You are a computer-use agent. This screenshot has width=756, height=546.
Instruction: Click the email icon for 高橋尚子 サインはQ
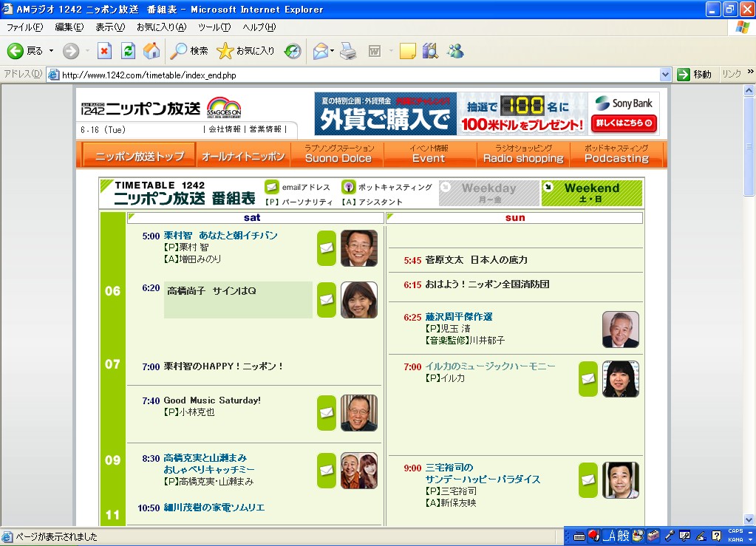click(327, 300)
